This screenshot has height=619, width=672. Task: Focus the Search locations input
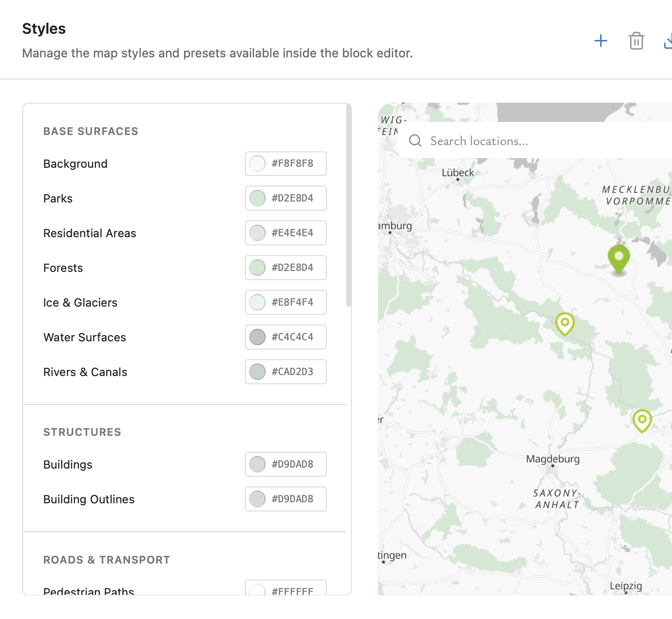pos(530,141)
